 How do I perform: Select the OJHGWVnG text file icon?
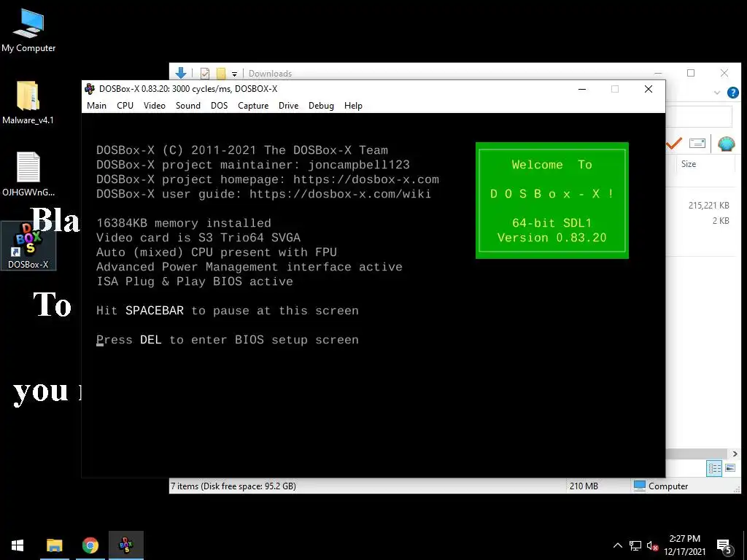click(28, 174)
